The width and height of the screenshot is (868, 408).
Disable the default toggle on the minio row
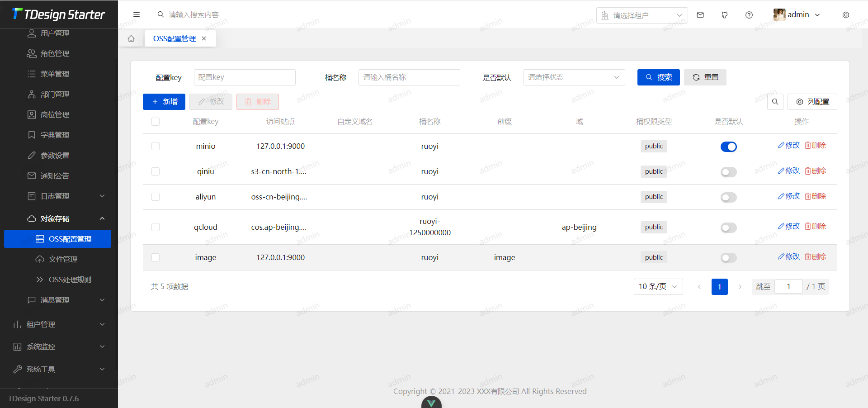coord(728,147)
